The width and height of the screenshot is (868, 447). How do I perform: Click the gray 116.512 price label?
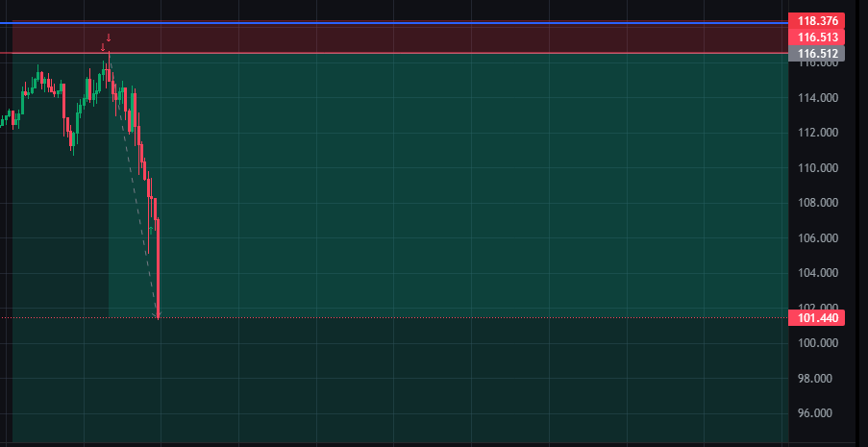(x=817, y=53)
